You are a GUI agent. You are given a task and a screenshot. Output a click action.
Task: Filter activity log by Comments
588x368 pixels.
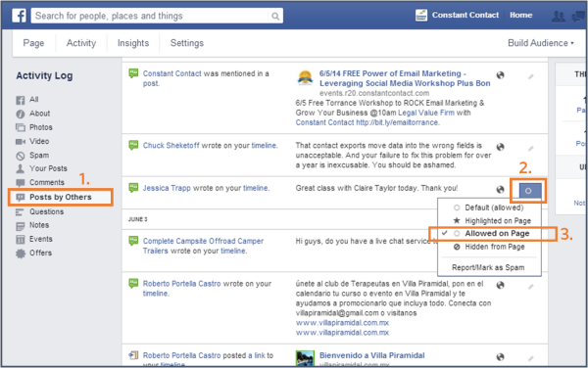click(x=47, y=183)
